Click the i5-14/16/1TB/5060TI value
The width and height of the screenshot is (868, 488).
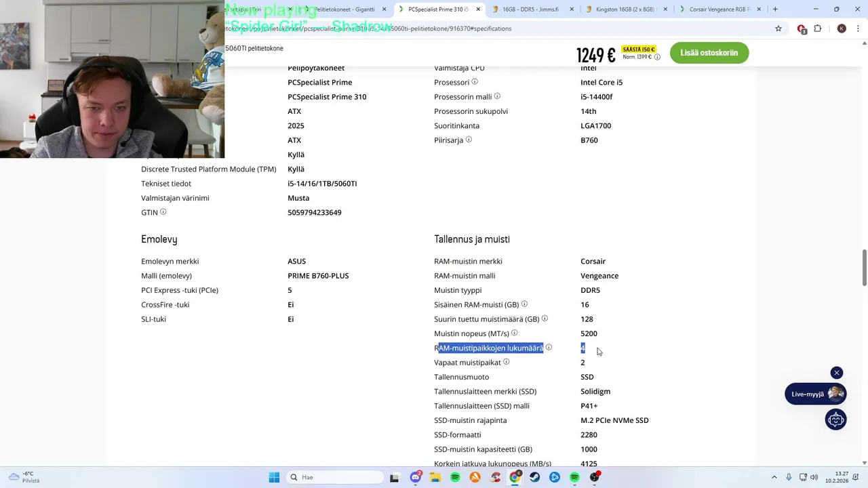[322, 183]
